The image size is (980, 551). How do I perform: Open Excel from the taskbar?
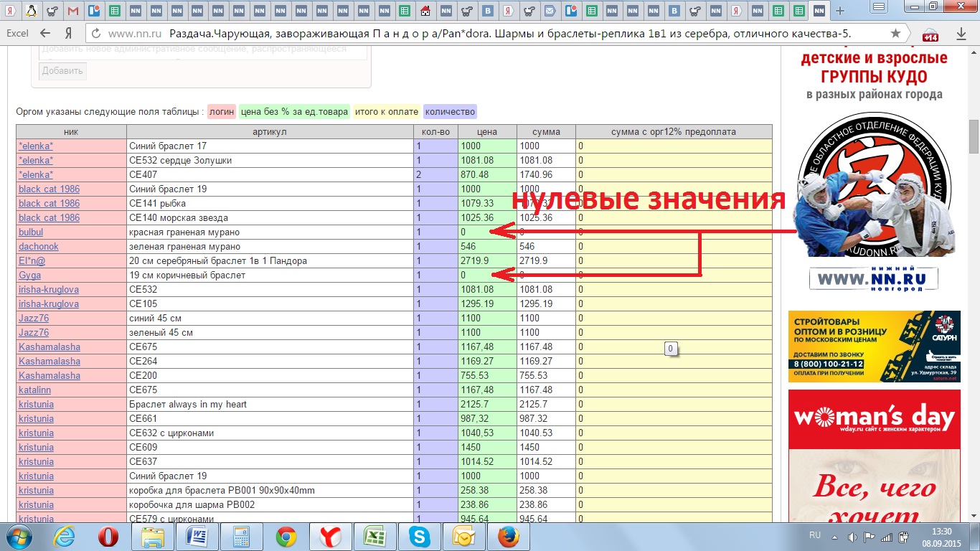(x=374, y=537)
